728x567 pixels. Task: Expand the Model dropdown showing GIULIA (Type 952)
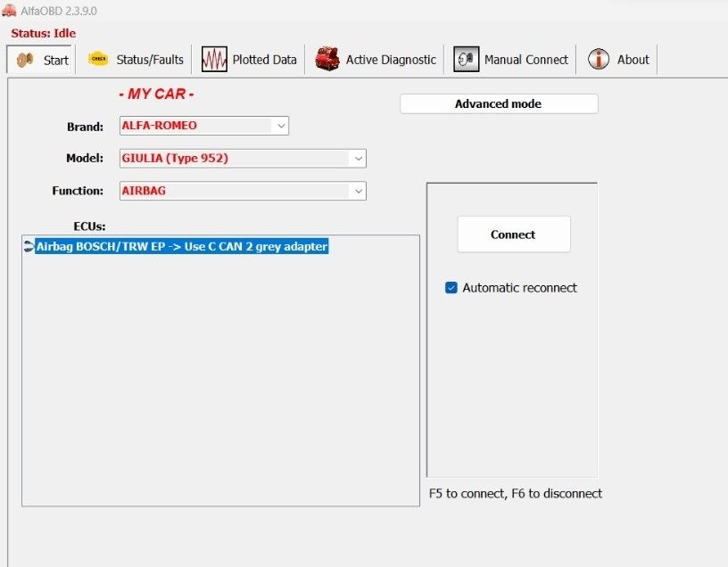click(x=243, y=158)
